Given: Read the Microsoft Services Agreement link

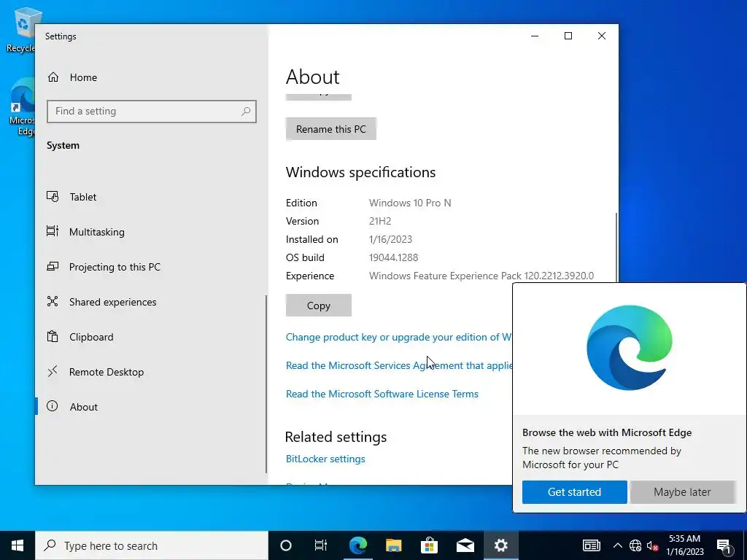Looking at the screenshot, I should click(x=399, y=365).
